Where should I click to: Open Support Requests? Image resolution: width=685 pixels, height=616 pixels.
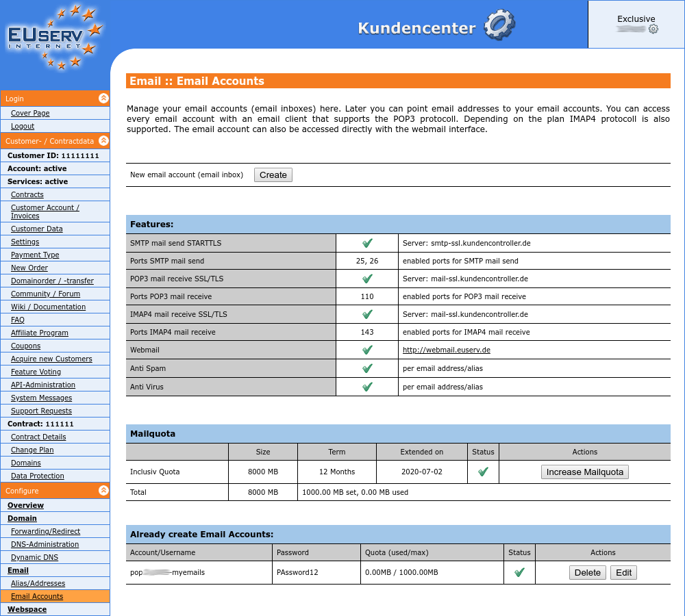(x=41, y=411)
